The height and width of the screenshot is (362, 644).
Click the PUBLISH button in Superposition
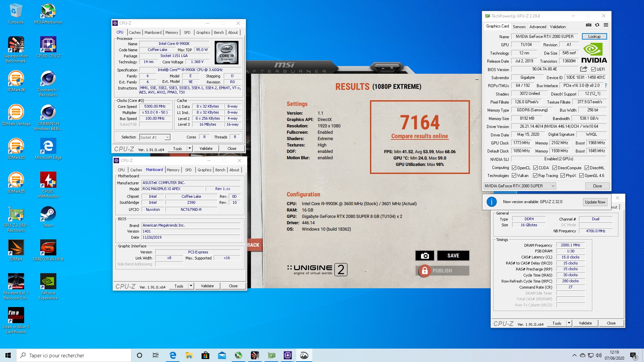click(442, 270)
